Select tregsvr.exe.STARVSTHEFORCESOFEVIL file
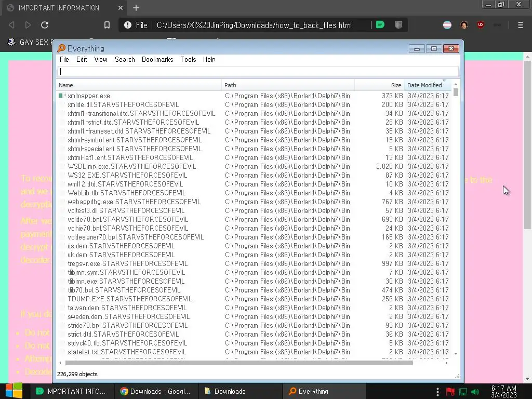Image resolution: width=532 pixels, height=399 pixels. 127,263
